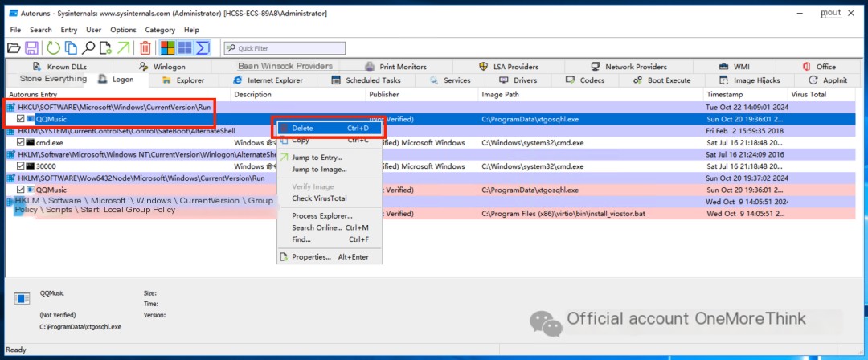The height and width of the screenshot is (360, 868).
Task: Switch to the Network Providers tab
Action: tap(629, 67)
